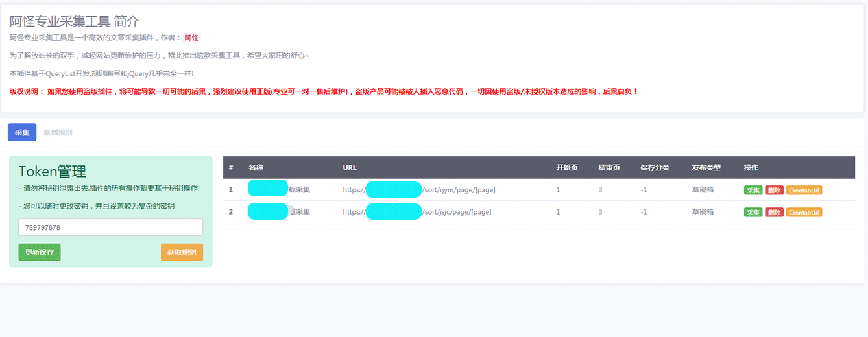This screenshot has height=337, width=868.
Task: Switch to the 采集 tab
Action: point(22,132)
